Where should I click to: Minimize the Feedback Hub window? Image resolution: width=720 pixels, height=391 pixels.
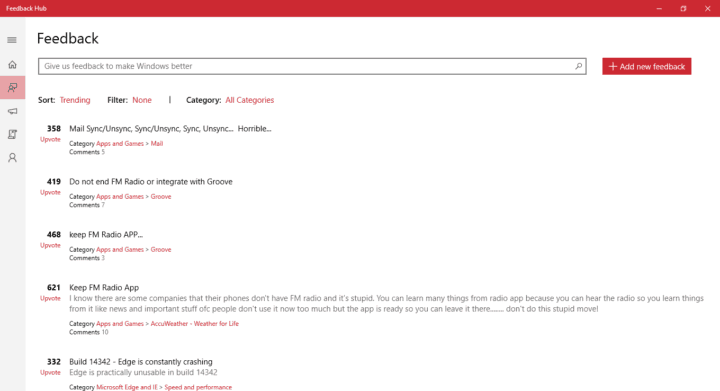tap(659, 8)
